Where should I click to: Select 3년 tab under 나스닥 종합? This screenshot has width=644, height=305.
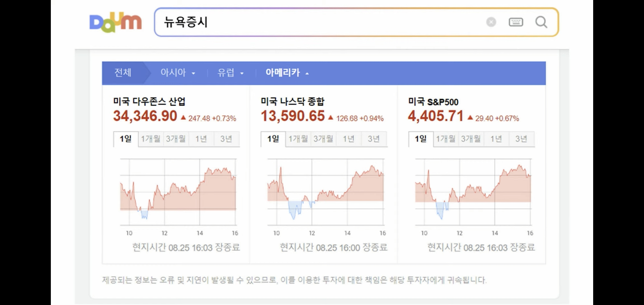[374, 139]
